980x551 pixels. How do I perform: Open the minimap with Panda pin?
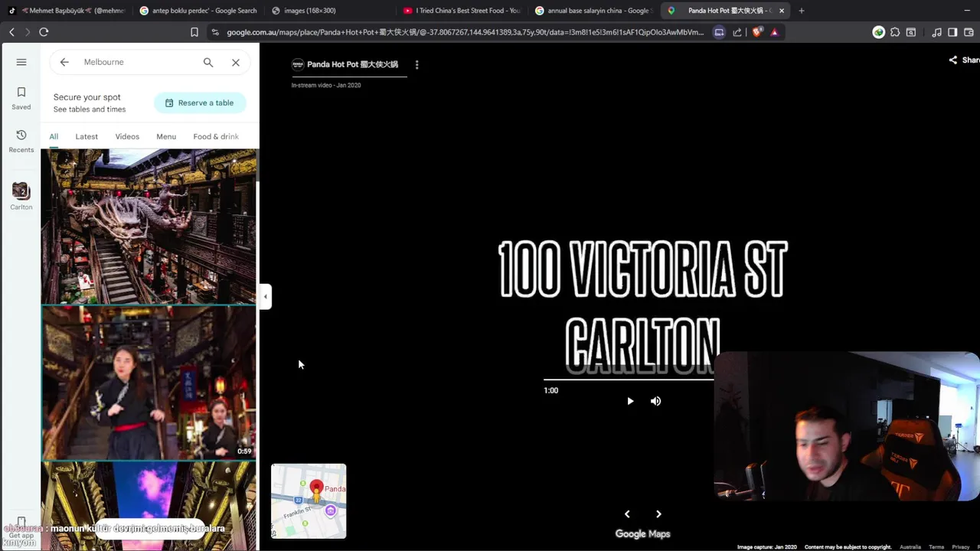click(309, 501)
